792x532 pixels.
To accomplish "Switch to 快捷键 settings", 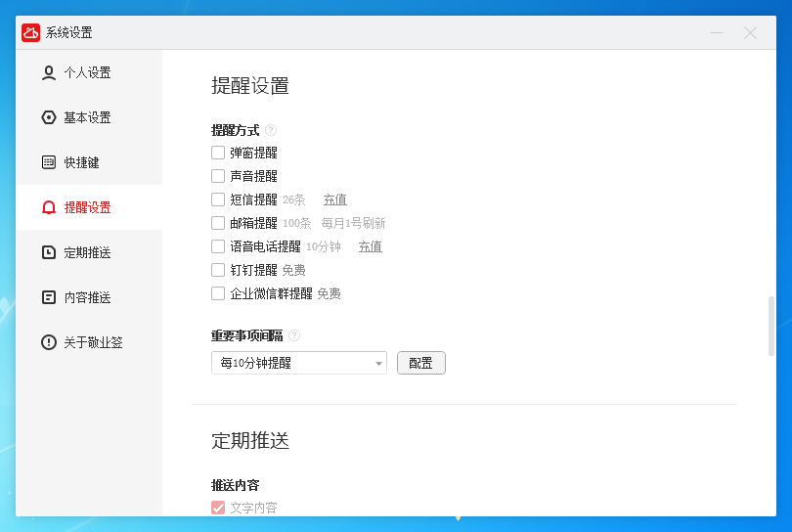I will (x=89, y=162).
